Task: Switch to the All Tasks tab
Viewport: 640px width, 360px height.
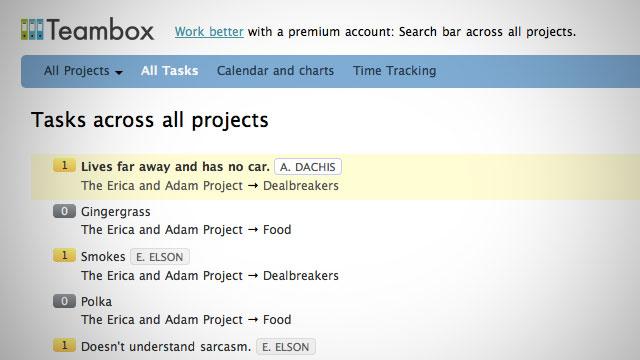Action: pyautogui.click(x=169, y=71)
